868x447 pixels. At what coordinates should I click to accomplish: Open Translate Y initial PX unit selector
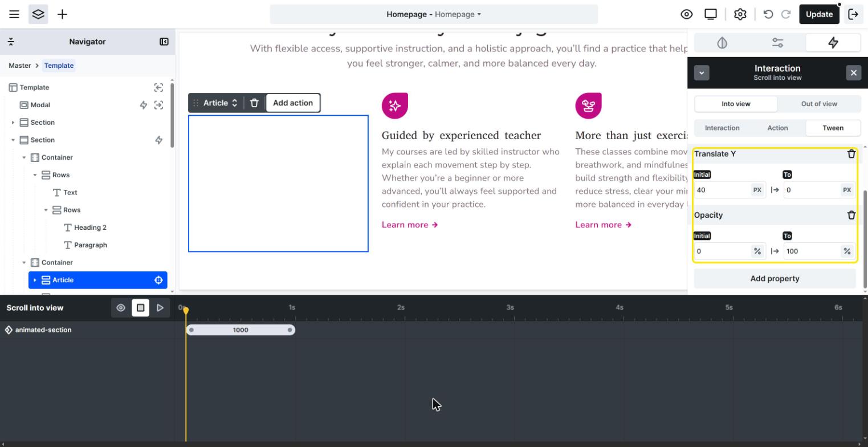click(x=757, y=190)
